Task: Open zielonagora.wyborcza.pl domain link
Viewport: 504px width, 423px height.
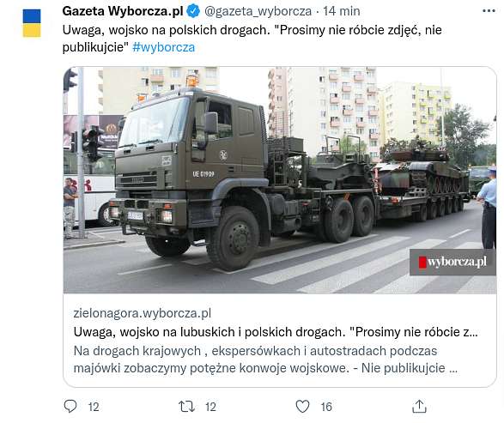Action: (143, 313)
